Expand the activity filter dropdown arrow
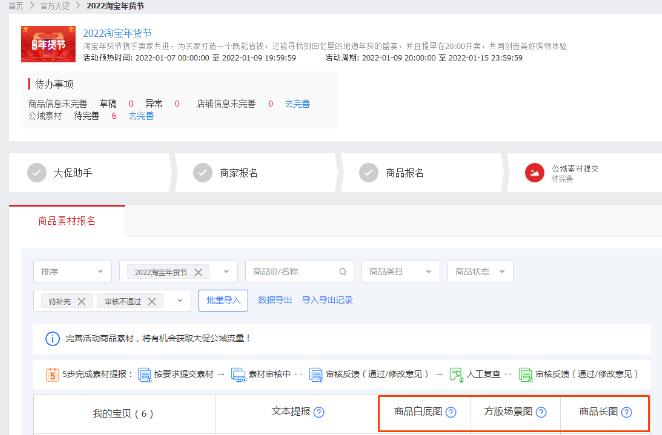The height and width of the screenshot is (435, 662). (226, 272)
